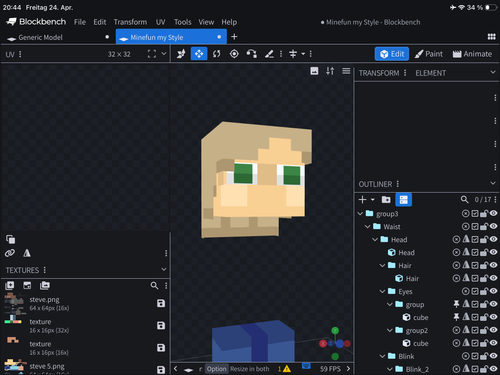Screen dimensions: 500x375
Task: Add a new cube in Outliner
Action: 362,200
